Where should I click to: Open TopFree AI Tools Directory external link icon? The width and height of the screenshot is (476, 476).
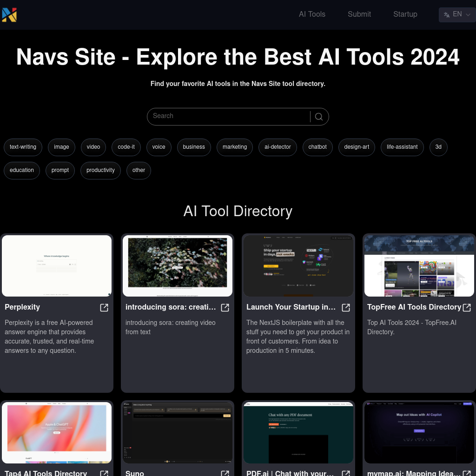[467, 308]
